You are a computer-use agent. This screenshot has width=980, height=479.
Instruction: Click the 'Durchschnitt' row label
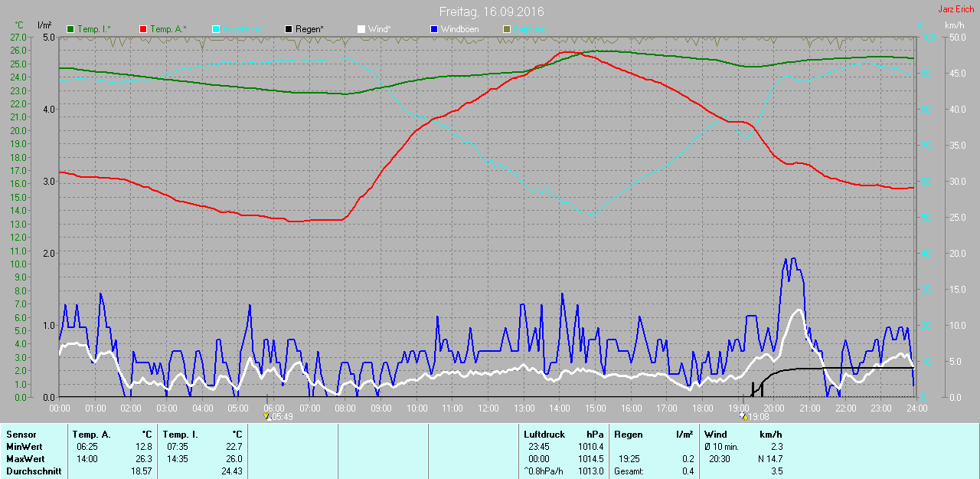click(34, 471)
